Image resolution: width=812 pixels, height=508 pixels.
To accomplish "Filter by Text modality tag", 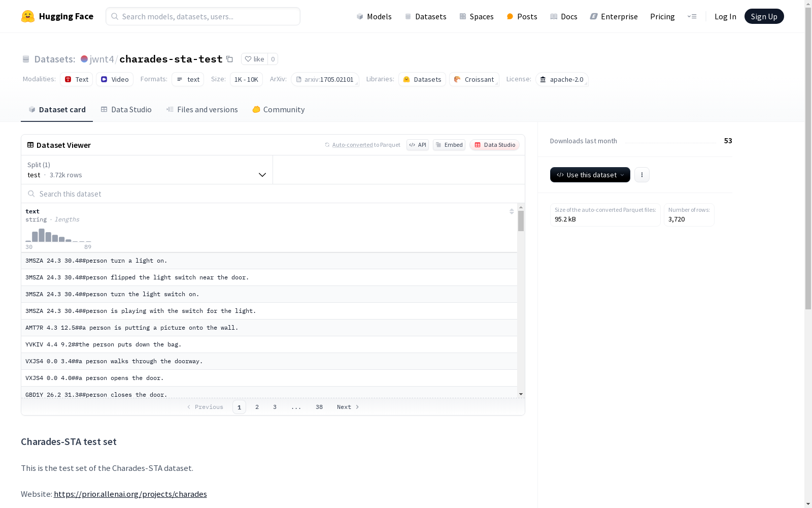I will coord(76,79).
